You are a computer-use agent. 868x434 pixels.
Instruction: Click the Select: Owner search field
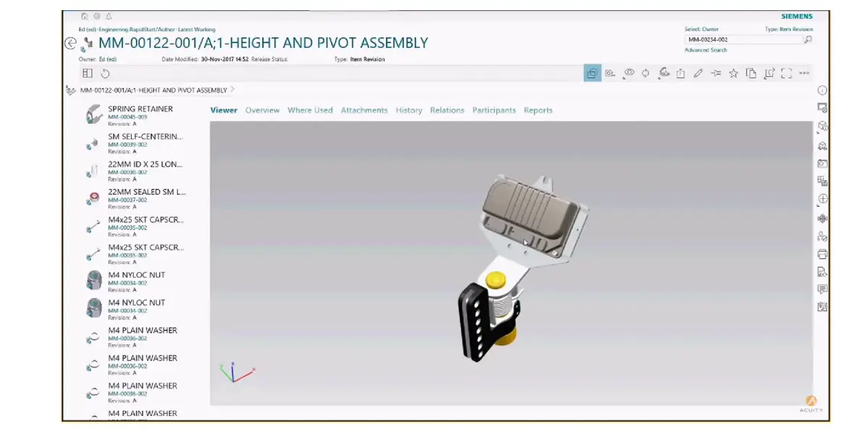[x=743, y=40]
